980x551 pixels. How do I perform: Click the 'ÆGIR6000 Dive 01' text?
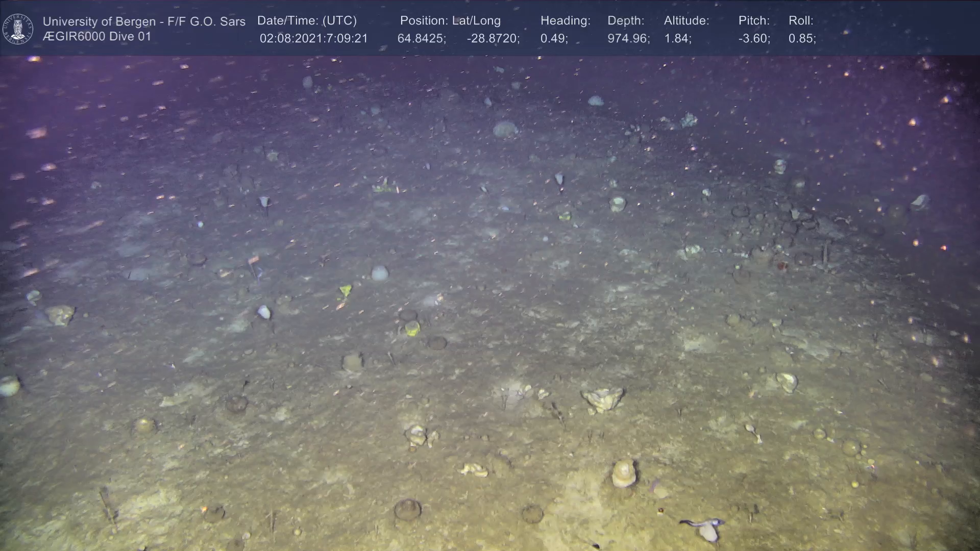[97, 37]
